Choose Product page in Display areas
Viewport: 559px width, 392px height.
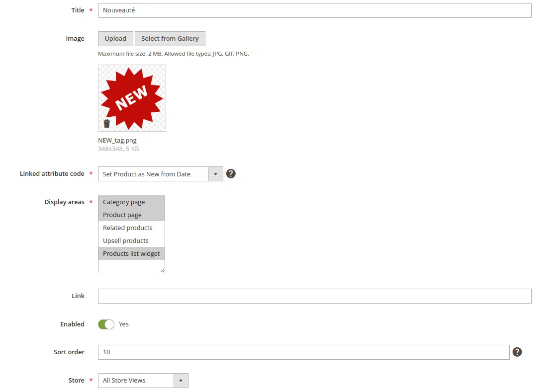122,215
